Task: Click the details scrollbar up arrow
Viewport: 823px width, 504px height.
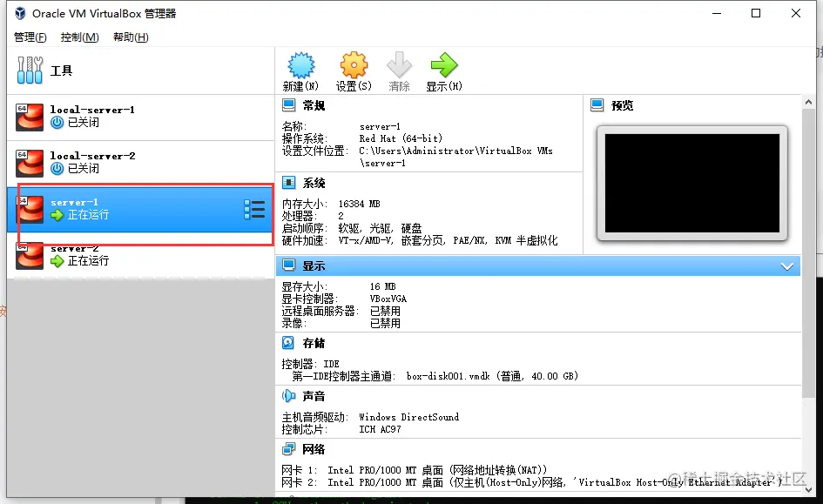Action: click(808, 102)
